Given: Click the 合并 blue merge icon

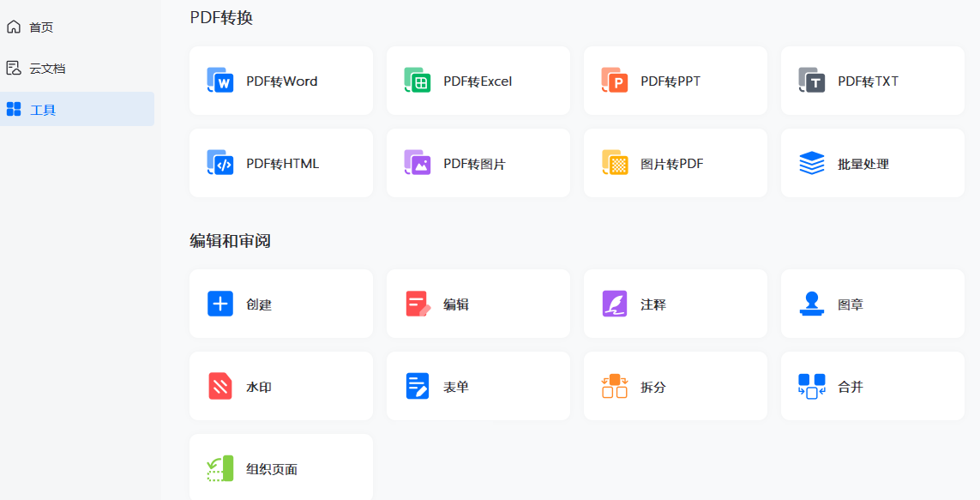Looking at the screenshot, I should pyautogui.click(x=812, y=386).
